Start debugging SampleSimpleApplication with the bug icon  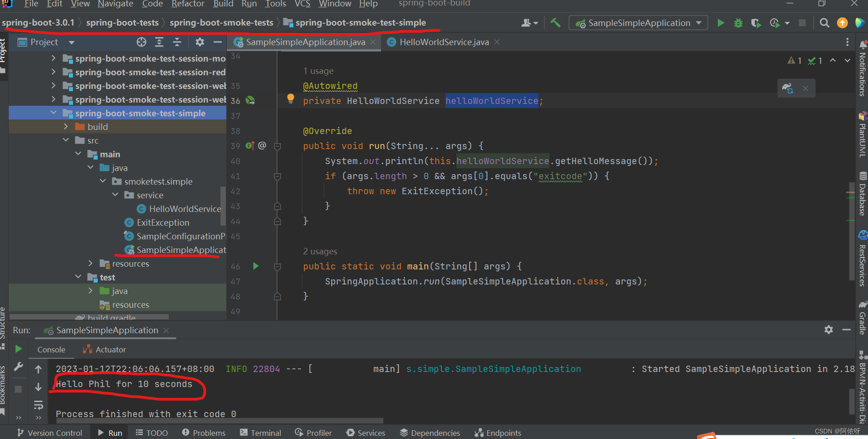[x=738, y=23]
